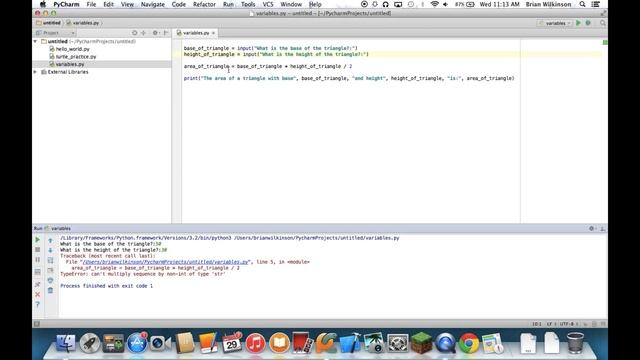Place the cursor in the area_of_triangle code line
The width and height of the screenshot is (640, 360).
(268, 66)
